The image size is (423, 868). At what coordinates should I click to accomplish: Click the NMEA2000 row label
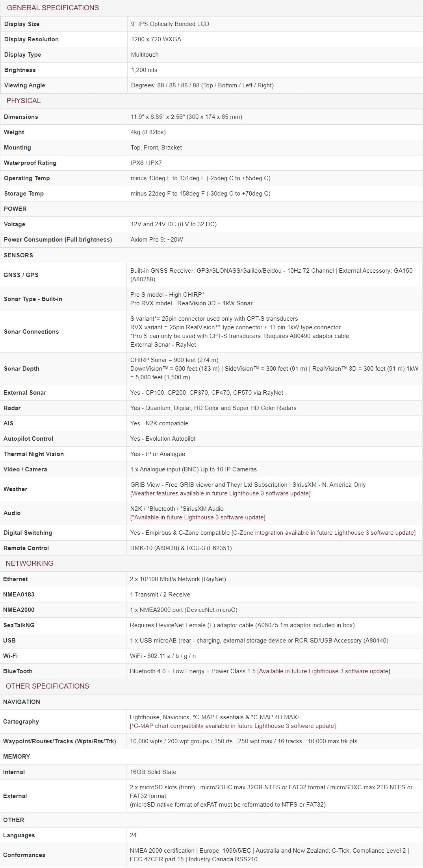tap(19, 610)
